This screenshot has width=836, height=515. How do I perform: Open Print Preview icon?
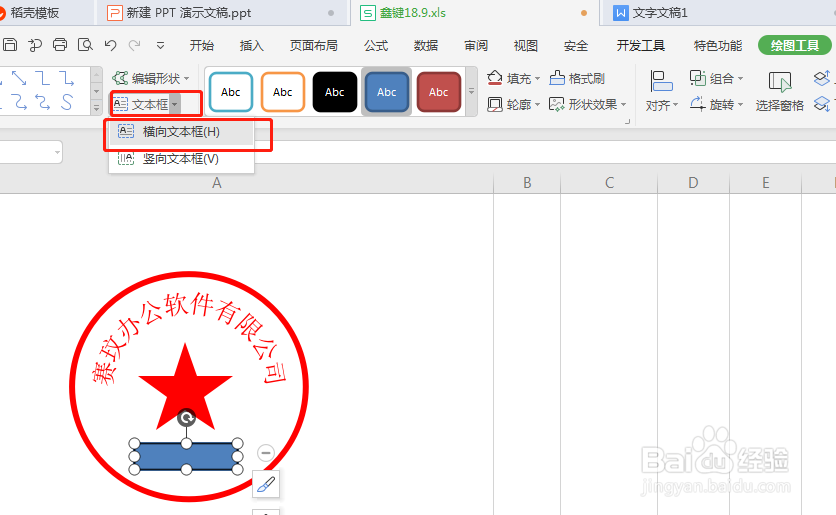tap(85, 45)
